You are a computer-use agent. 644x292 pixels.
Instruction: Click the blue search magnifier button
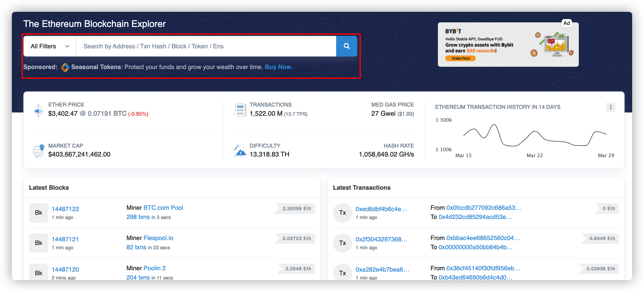click(346, 46)
